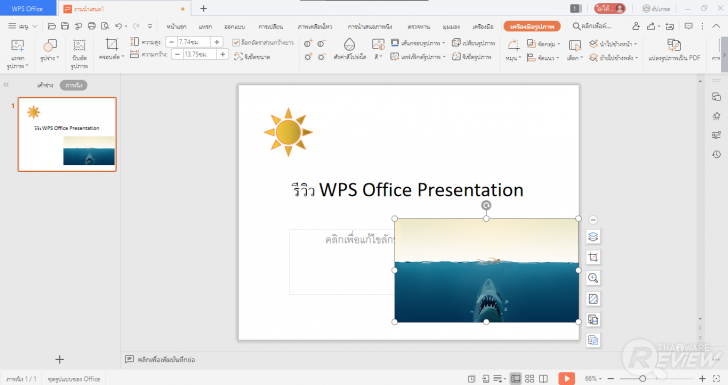Open the Transitions ribbon tab
The width and height of the screenshot is (728, 385).
tap(271, 26)
